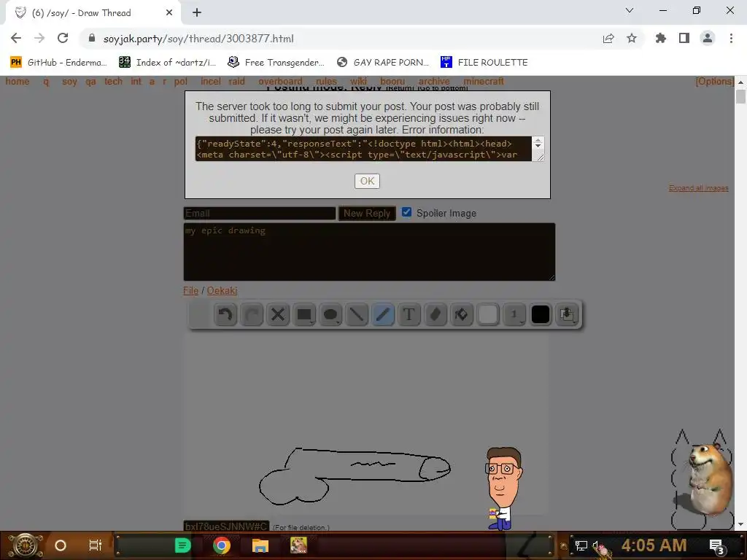
Task: Go to the home link
Action: click(18, 82)
